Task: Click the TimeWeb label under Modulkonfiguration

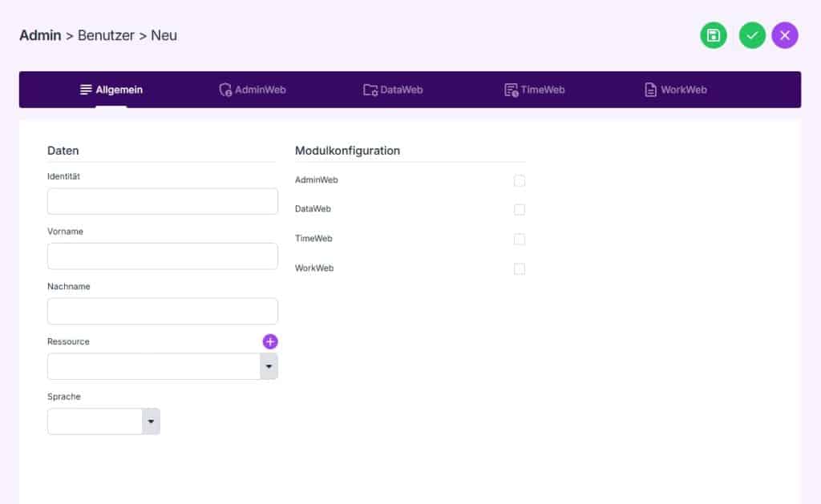Action: click(313, 239)
